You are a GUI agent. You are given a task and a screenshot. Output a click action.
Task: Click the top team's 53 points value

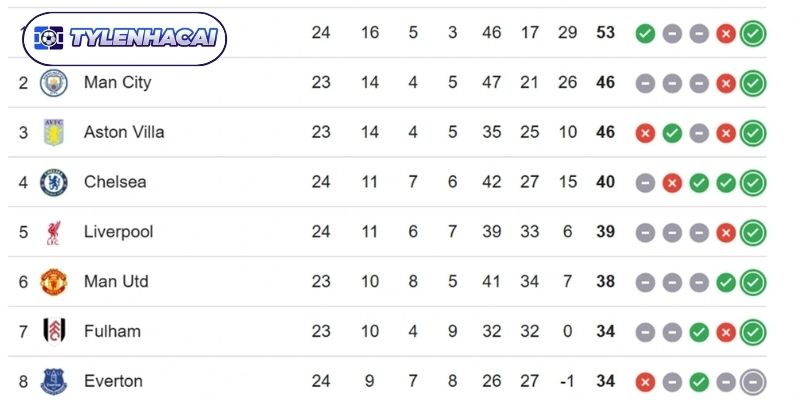coord(605,33)
